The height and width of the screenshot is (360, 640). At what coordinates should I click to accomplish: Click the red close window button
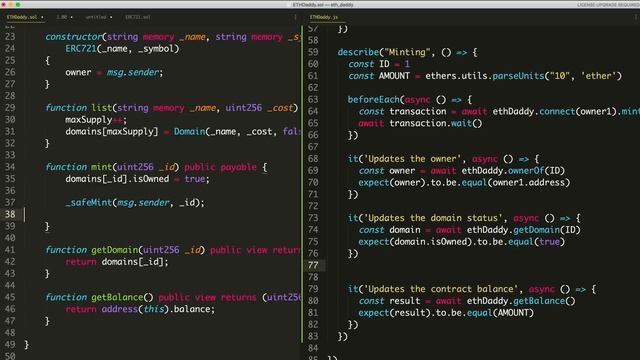[x=4, y=4]
